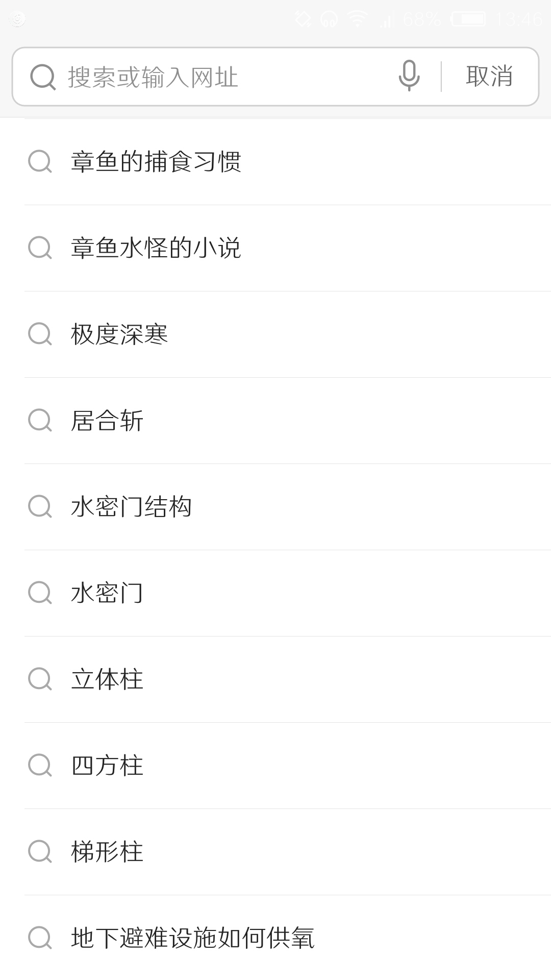
Task: Tap the 极度深寒 search history item
Action: pyautogui.click(x=119, y=334)
